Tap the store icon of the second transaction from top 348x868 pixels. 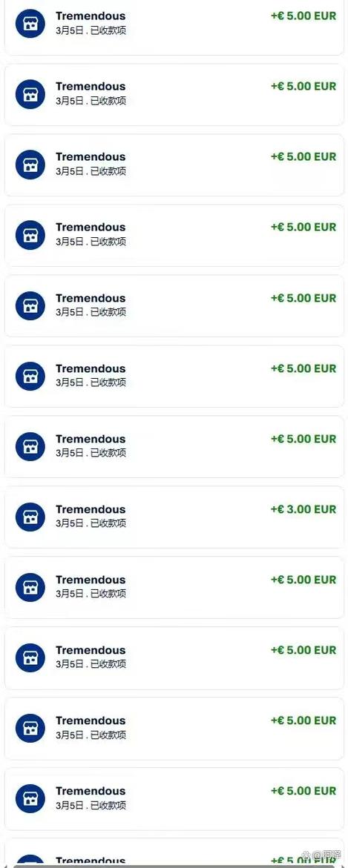pos(30,94)
